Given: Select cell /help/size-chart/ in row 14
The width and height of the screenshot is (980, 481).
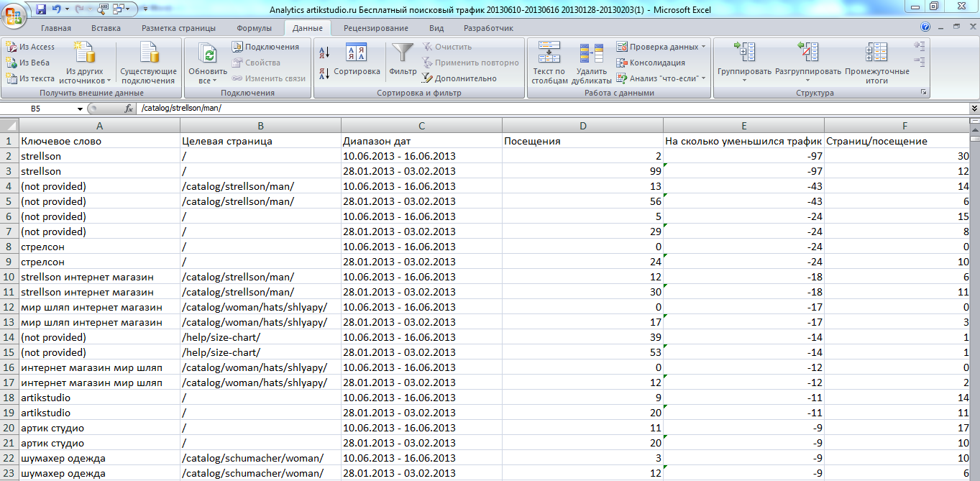Looking at the screenshot, I should (260, 337).
